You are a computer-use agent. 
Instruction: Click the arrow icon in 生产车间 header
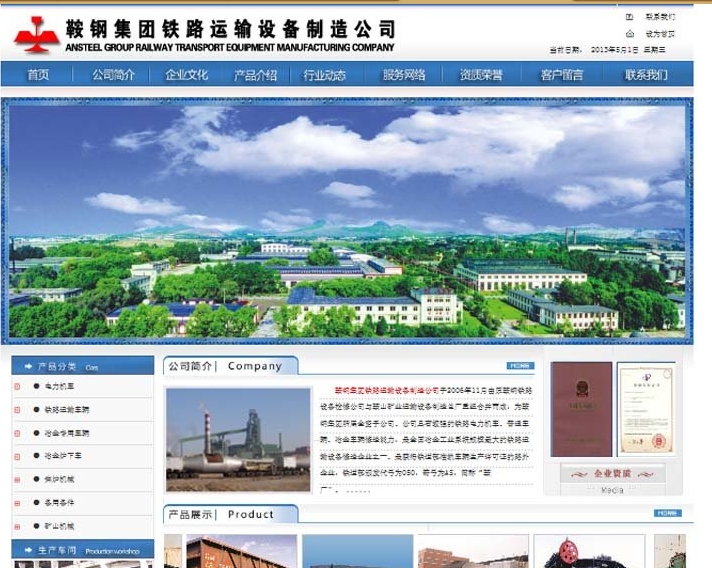[x=28, y=550]
